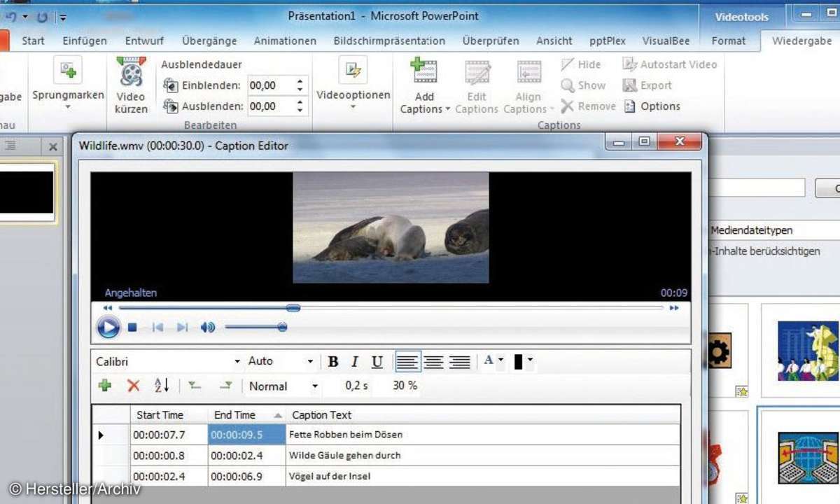Click the next frame button
The height and width of the screenshot is (504, 840).
pos(182,327)
